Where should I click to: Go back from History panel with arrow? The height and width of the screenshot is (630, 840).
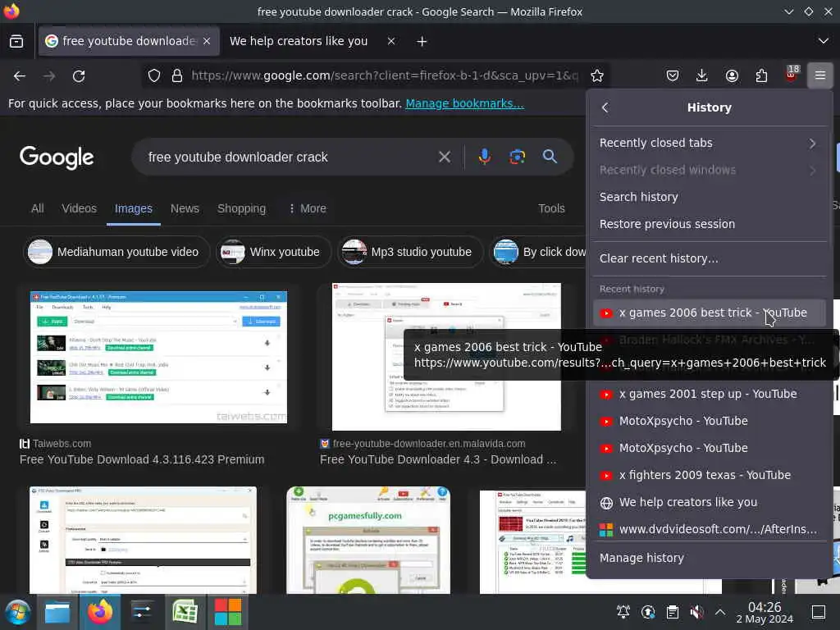pos(605,107)
